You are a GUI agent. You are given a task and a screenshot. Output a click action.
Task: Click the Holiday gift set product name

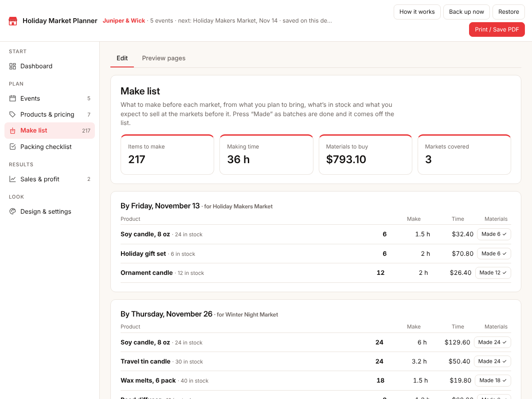[143, 254]
